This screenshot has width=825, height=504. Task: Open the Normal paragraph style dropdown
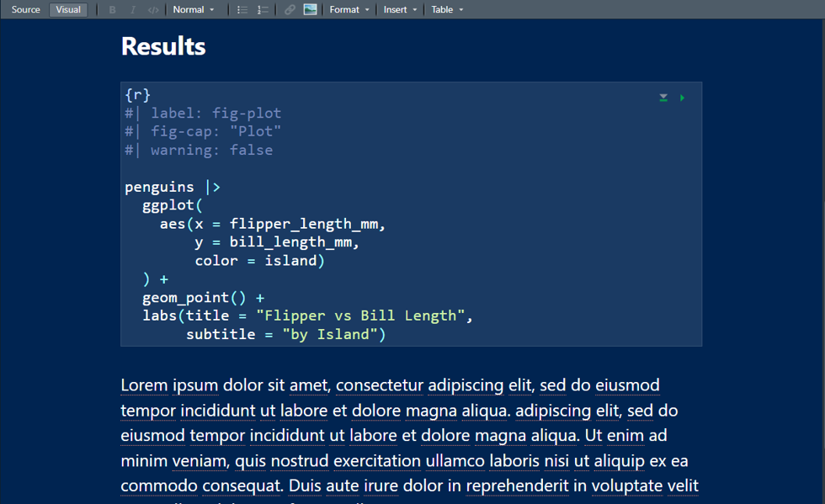pos(193,10)
